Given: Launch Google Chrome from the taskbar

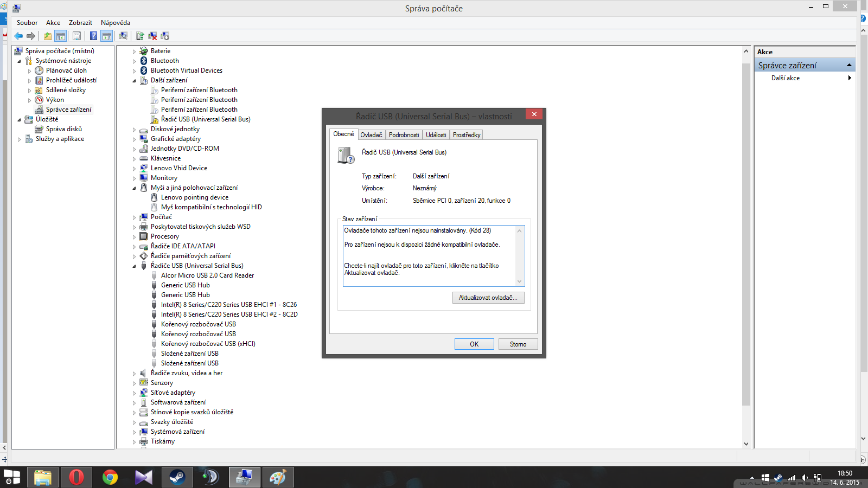Looking at the screenshot, I should (110, 477).
